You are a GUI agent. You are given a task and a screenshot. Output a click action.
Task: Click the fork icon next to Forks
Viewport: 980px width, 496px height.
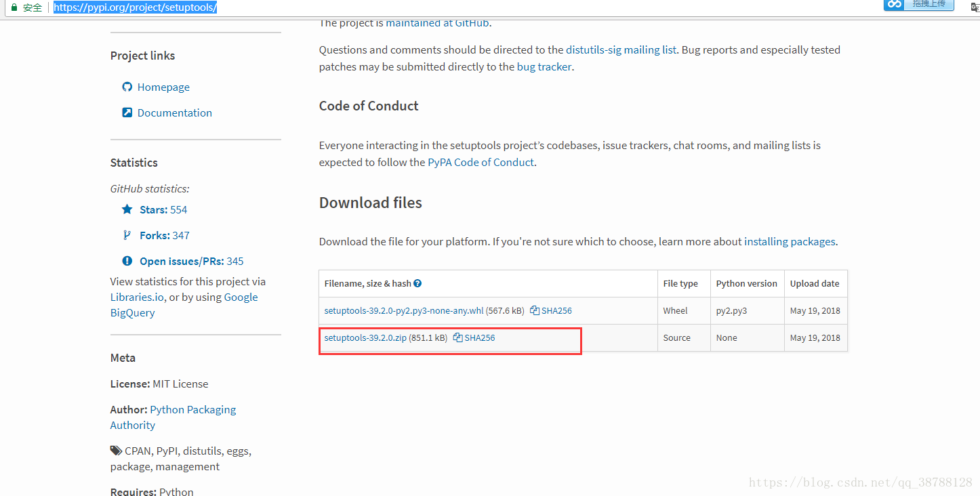pos(127,235)
